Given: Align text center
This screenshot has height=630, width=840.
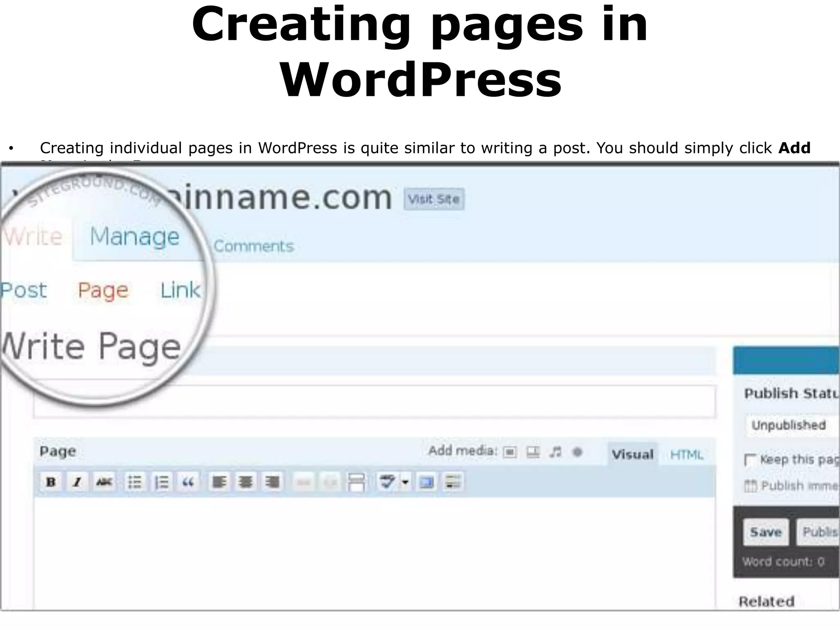Looking at the screenshot, I should [246, 482].
